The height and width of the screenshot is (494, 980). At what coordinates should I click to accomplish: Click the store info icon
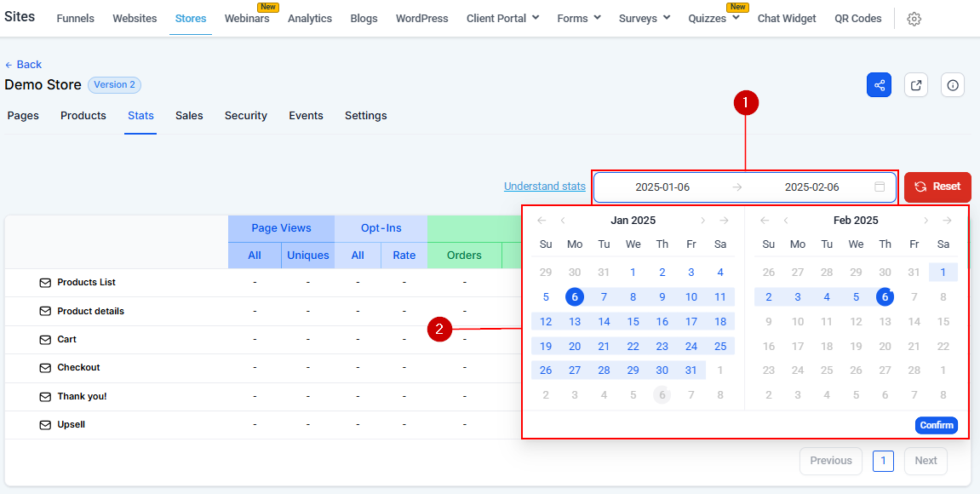pyautogui.click(x=953, y=85)
